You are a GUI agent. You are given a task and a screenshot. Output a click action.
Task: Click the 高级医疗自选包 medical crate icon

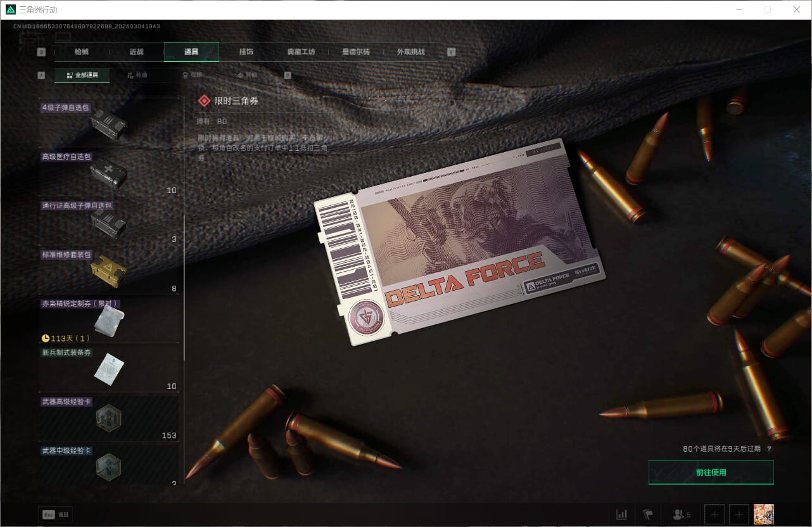[x=108, y=172]
